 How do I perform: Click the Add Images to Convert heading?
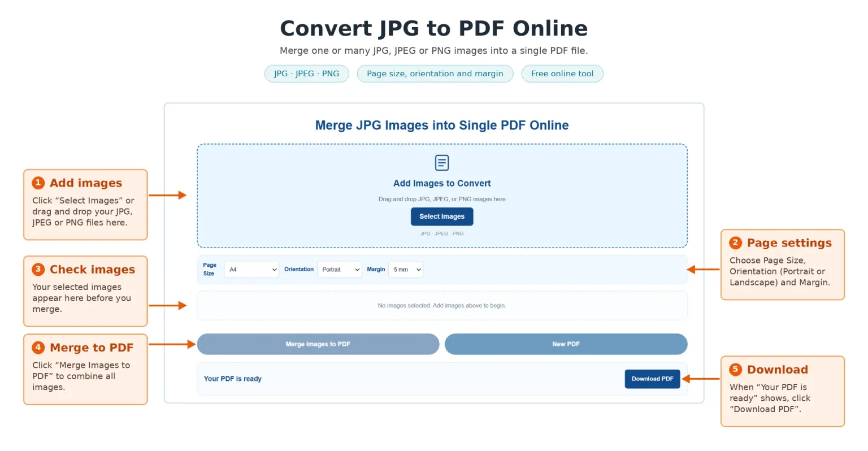coord(442,183)
